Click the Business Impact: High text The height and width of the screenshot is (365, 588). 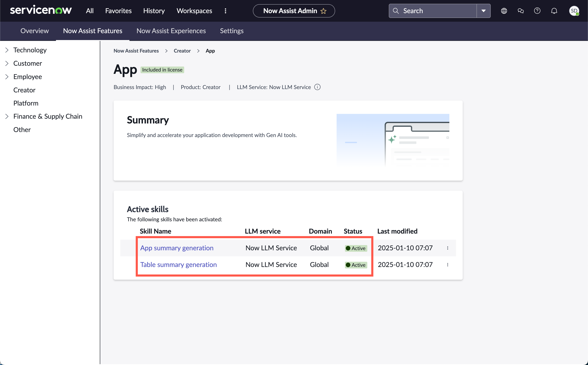click(140, 87)
